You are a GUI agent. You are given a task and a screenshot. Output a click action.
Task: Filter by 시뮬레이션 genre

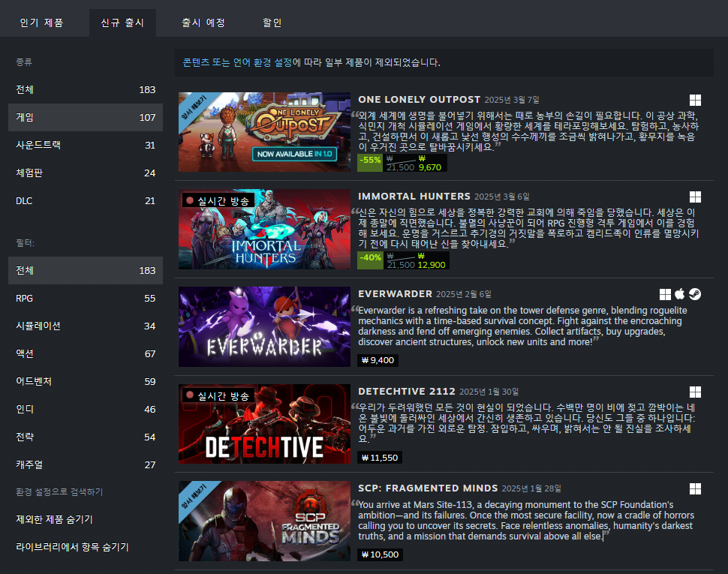[86, 326]
